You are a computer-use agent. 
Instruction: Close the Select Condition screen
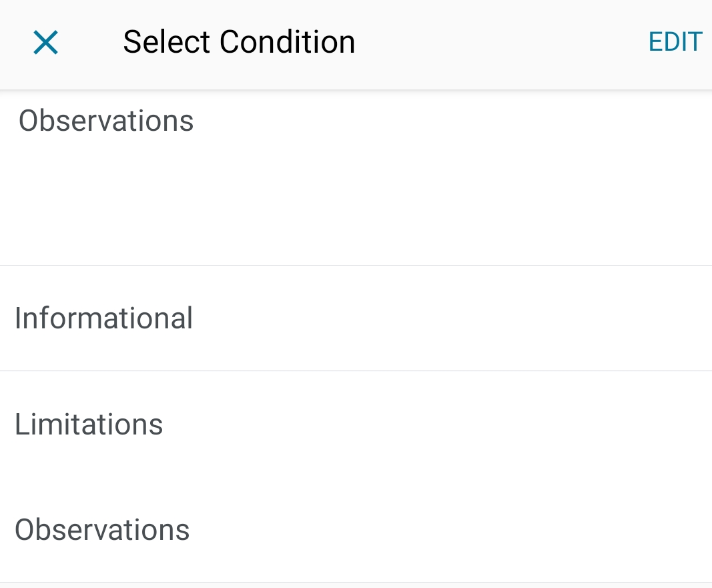coord(46,43)
